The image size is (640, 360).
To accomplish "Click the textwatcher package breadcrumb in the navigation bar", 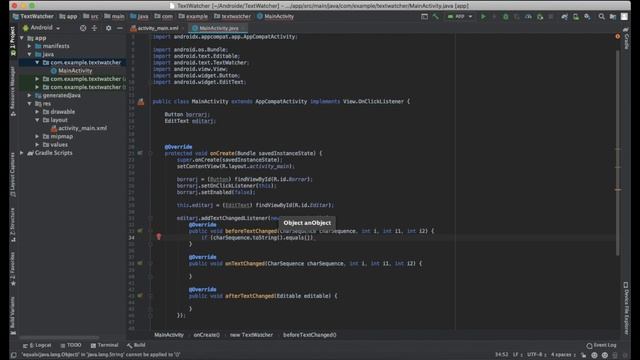I will [x=232, y=17].
